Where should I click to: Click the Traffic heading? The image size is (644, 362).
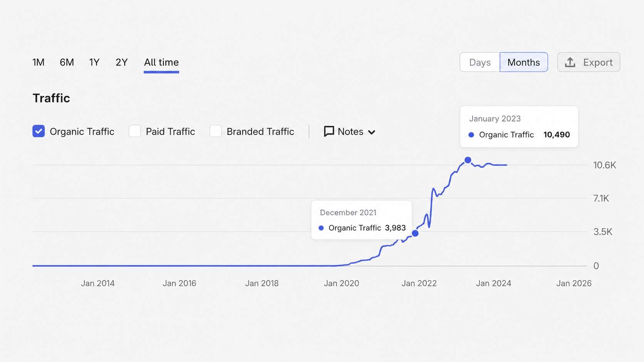pyautogui.click(x=51, y=98)
